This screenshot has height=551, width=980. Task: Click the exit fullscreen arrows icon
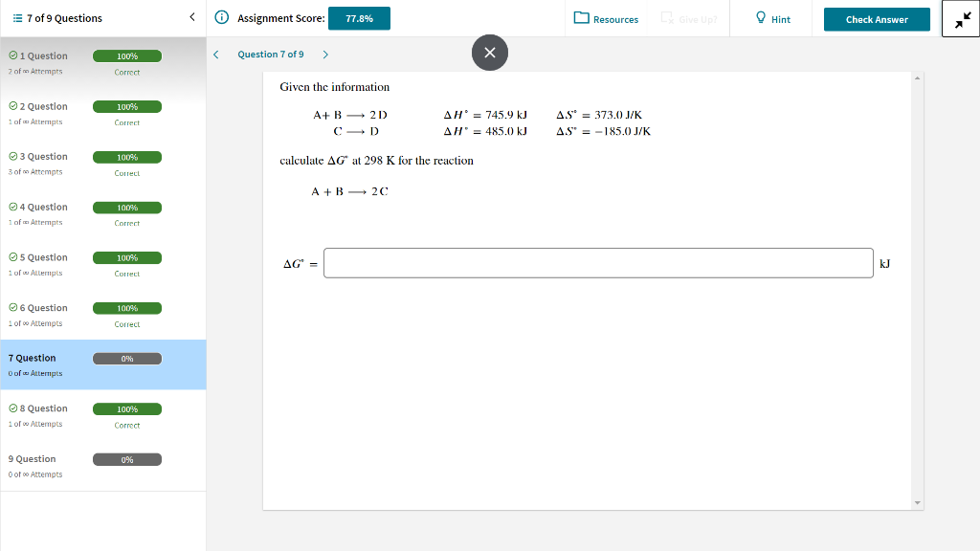pos(962,17)
